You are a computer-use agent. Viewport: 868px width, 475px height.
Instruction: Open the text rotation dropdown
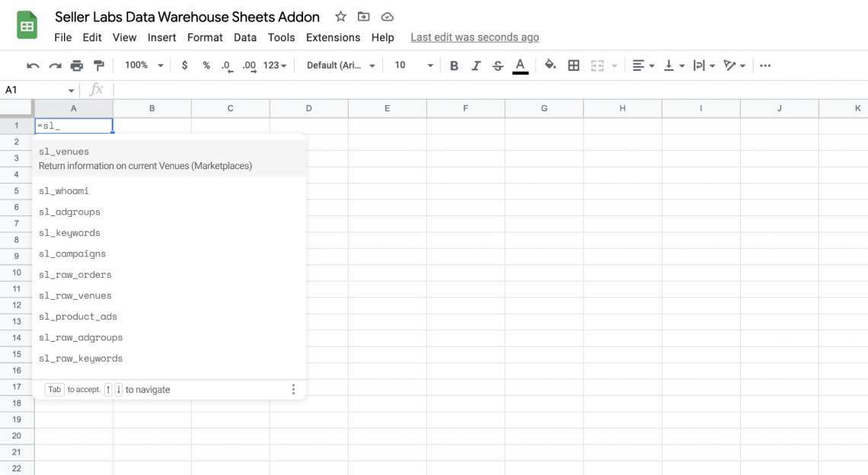735,65
